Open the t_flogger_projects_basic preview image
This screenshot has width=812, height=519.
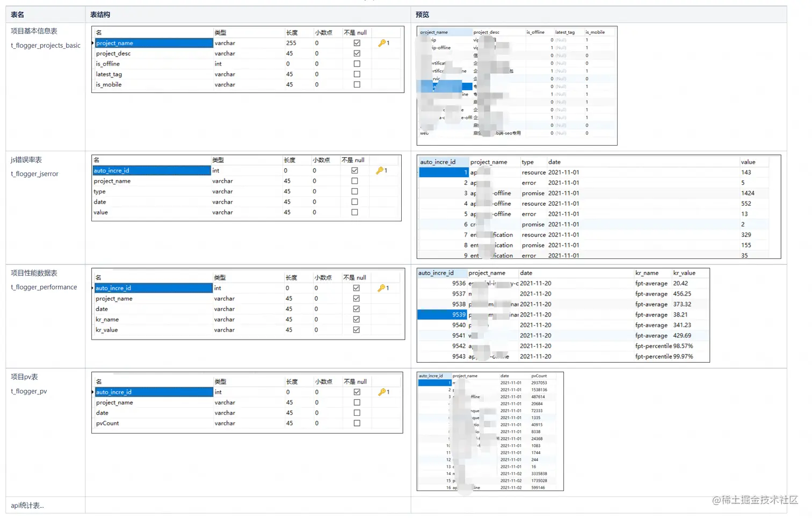[x=517, y=86]
